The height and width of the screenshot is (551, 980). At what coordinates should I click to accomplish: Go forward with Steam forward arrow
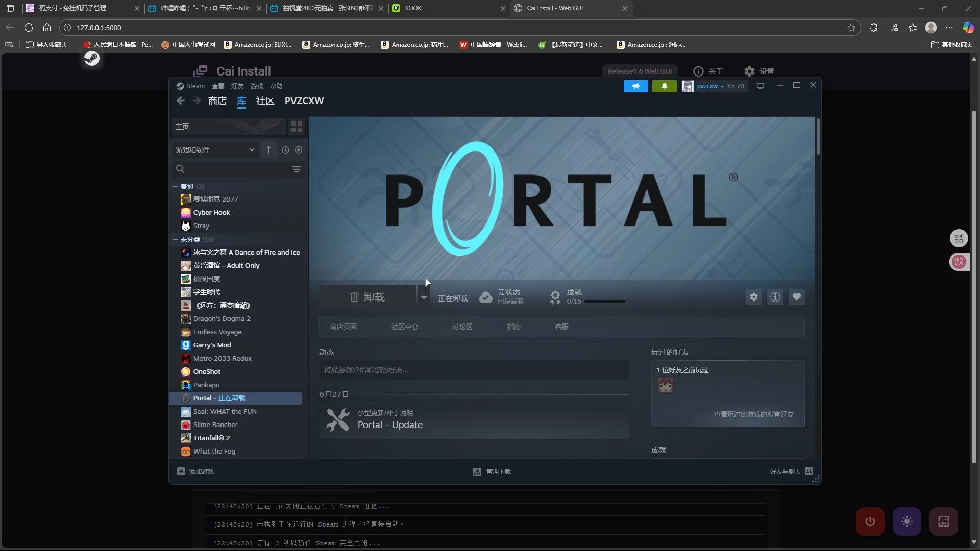click(x=197, y=101)
